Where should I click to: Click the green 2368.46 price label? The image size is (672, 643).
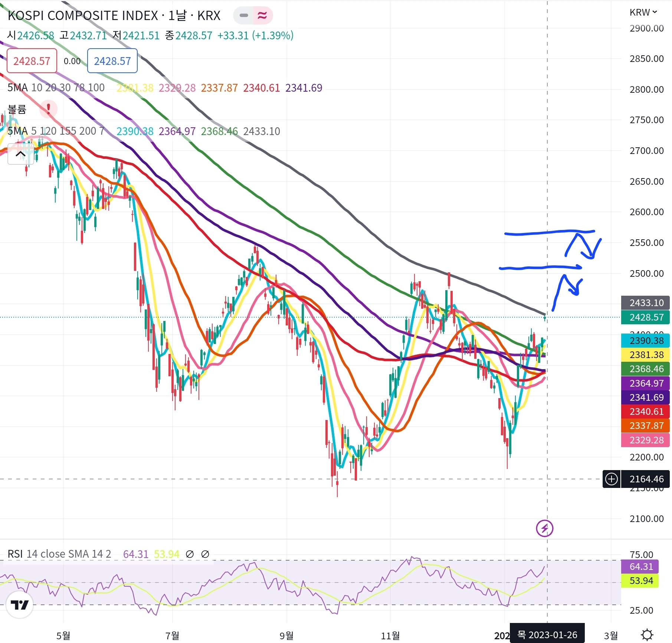pyautogui.click(x=645, y=369)
